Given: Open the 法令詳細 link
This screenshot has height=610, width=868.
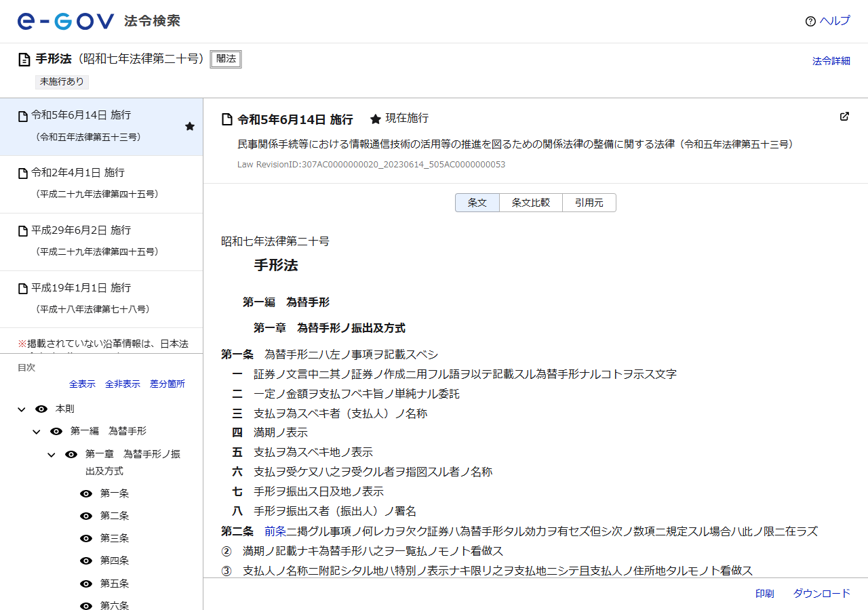Looking at the screenshot, I should (831, 61).
